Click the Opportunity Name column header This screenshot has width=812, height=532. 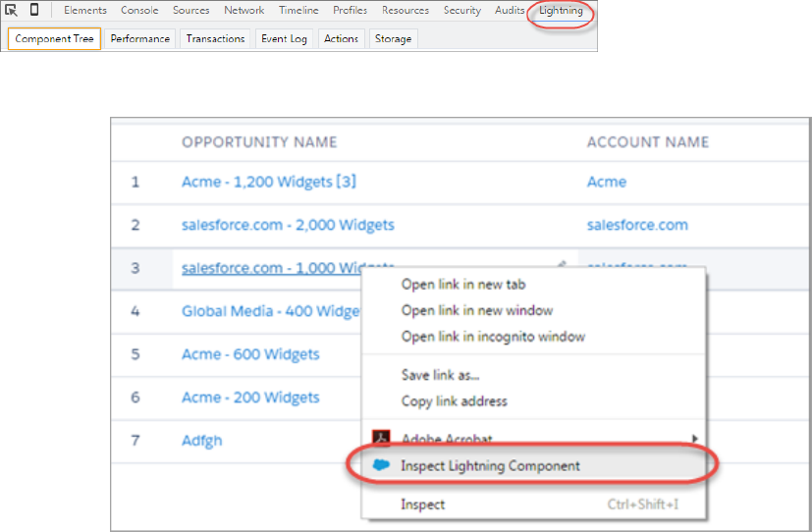[259, 142]
